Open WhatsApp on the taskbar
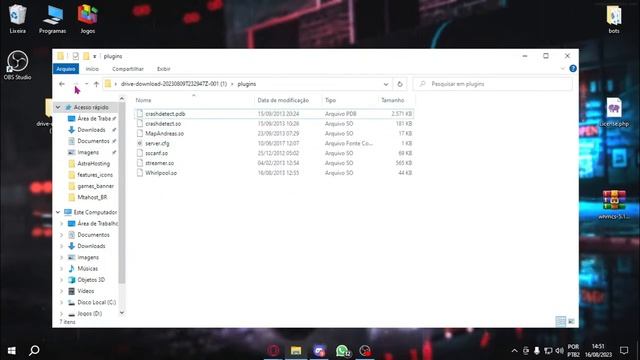 click(x=342, y=351)
